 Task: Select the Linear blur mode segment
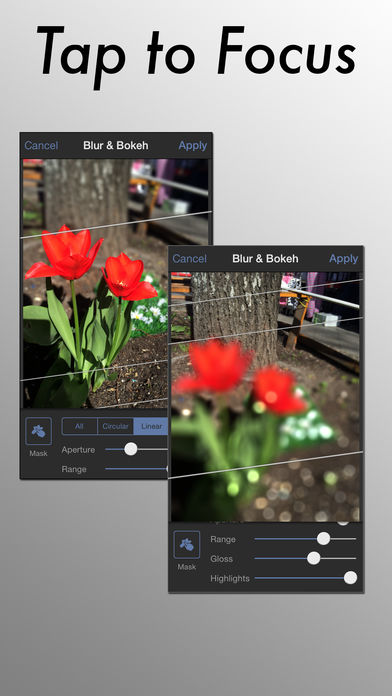[151, 426]
